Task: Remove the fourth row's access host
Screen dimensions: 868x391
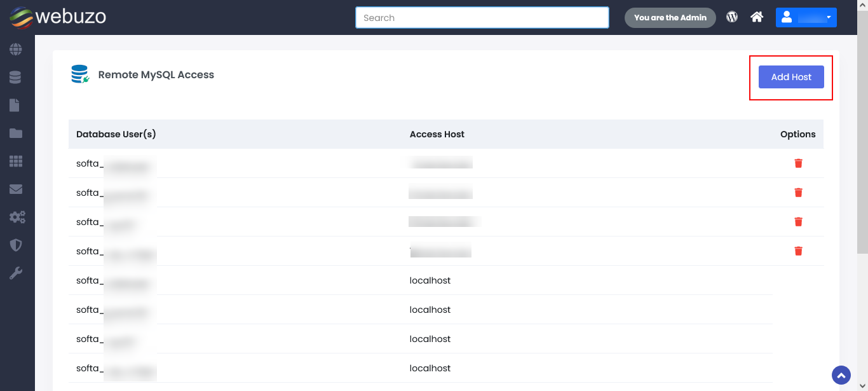Action: tap(798, 251)
